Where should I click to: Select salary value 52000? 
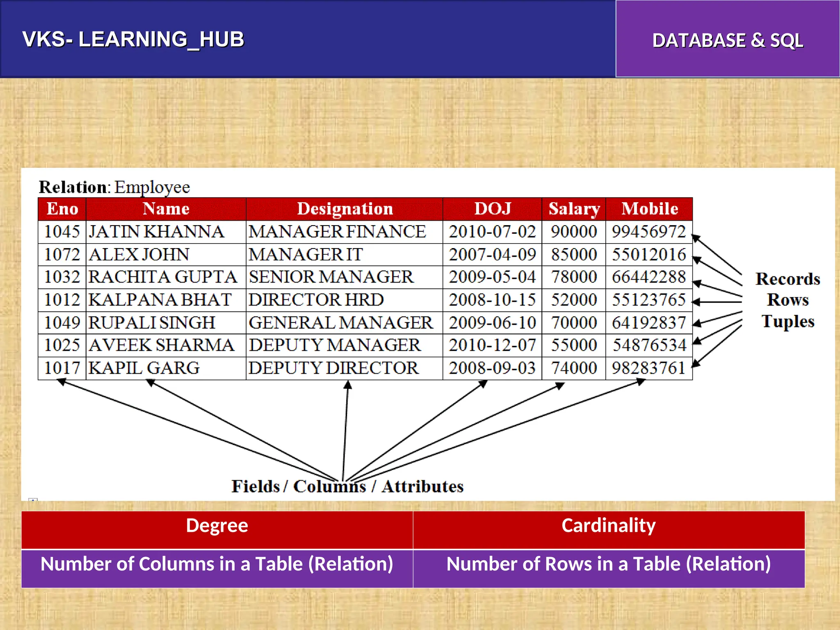[x=574, y=300]
